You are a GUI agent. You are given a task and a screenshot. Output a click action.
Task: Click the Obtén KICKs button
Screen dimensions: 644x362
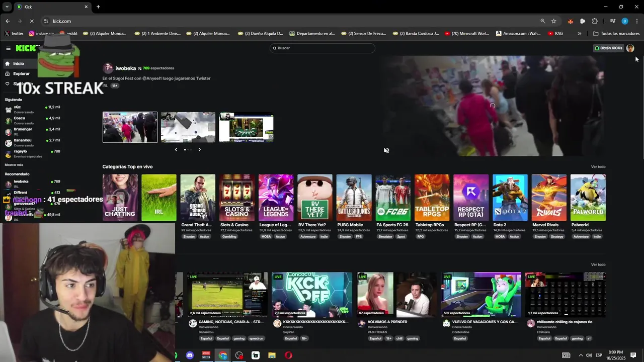coord(608,48)
